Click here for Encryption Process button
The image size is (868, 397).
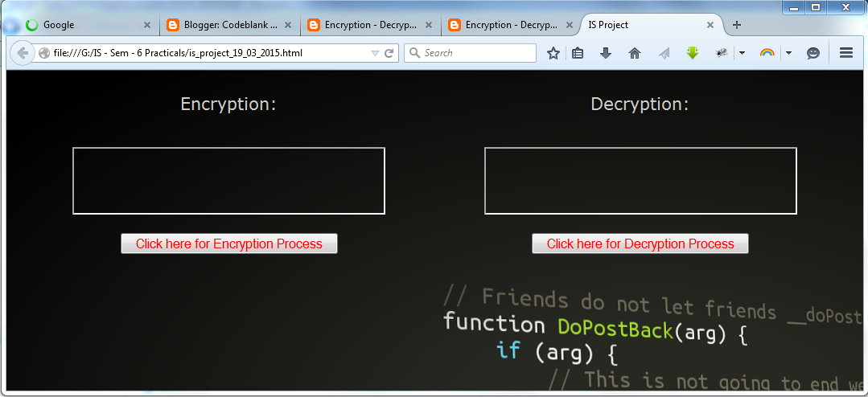(x=229, y=244)
